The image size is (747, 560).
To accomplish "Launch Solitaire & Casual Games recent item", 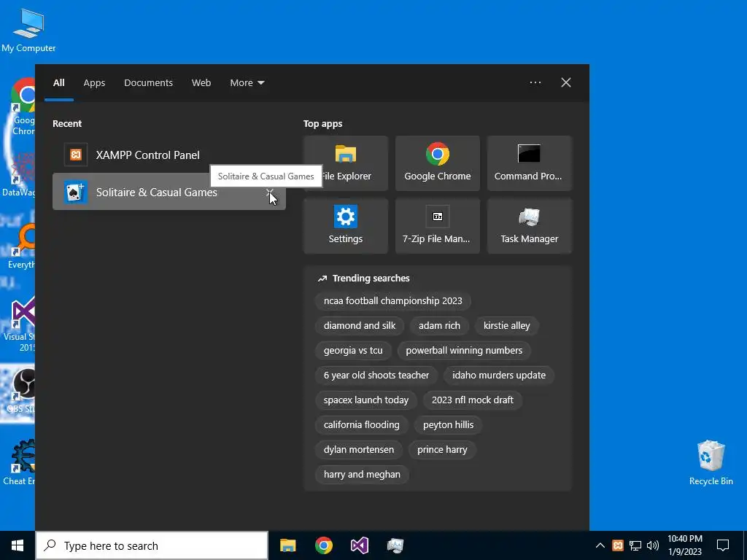I will coord(169,192).
